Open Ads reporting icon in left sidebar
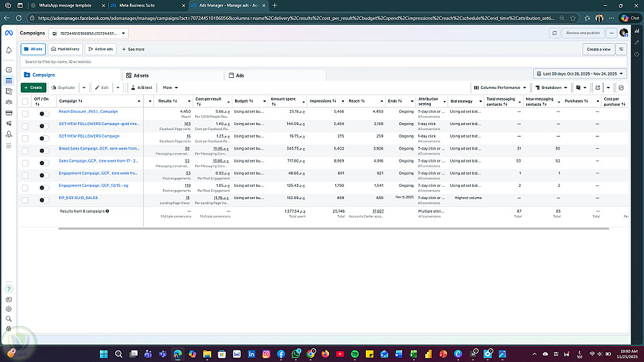The width and height of the screenshot is (644, 362). tap(8, 91)
